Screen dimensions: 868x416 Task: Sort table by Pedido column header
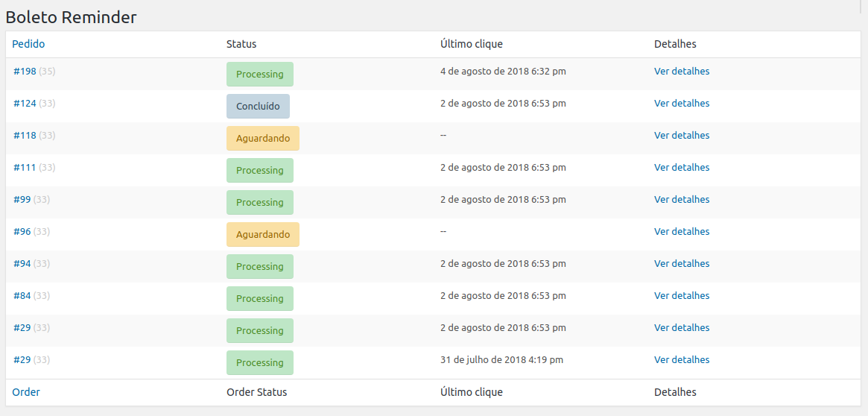[28, 44]
